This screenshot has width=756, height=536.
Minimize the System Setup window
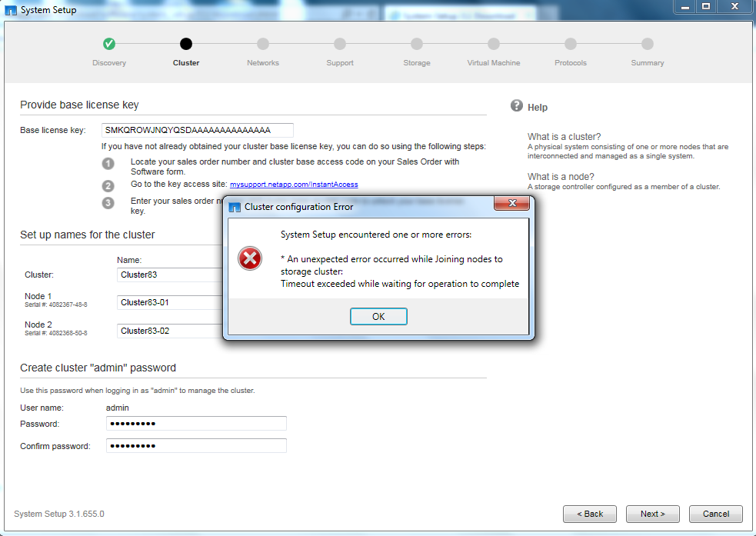click(x=685, y=7)
